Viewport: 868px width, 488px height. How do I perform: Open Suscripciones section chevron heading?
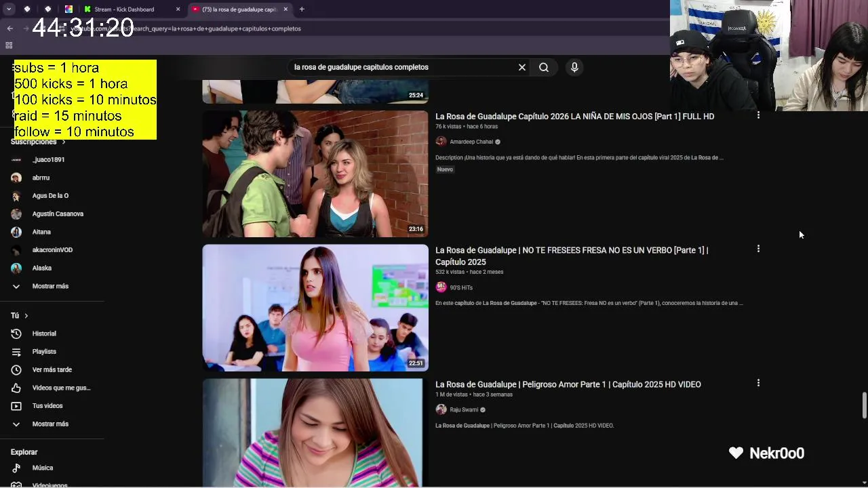tap(38, 142)
